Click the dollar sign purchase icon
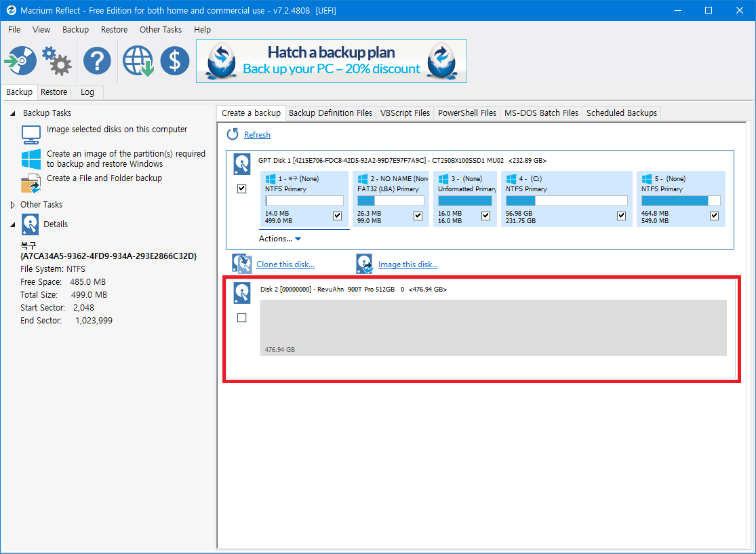The height and width of the screenshot is (554, 756). coord(175,61)
